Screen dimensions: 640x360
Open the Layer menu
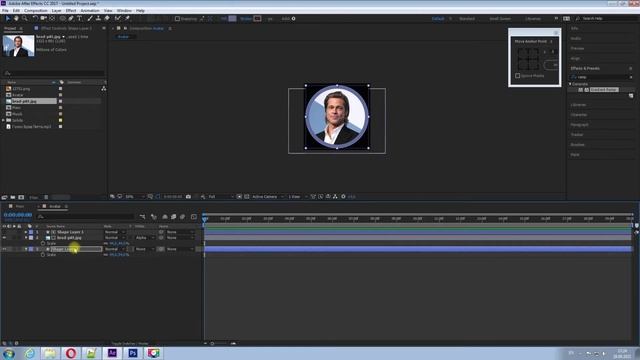pos(57,11)
